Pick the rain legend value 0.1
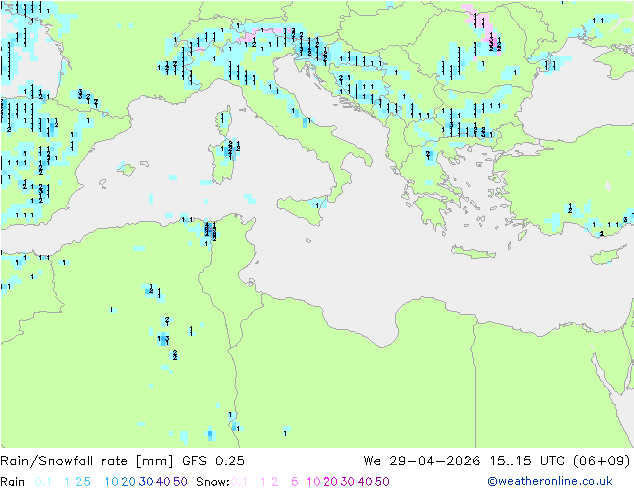634x490 pixels. pos(43,482)
